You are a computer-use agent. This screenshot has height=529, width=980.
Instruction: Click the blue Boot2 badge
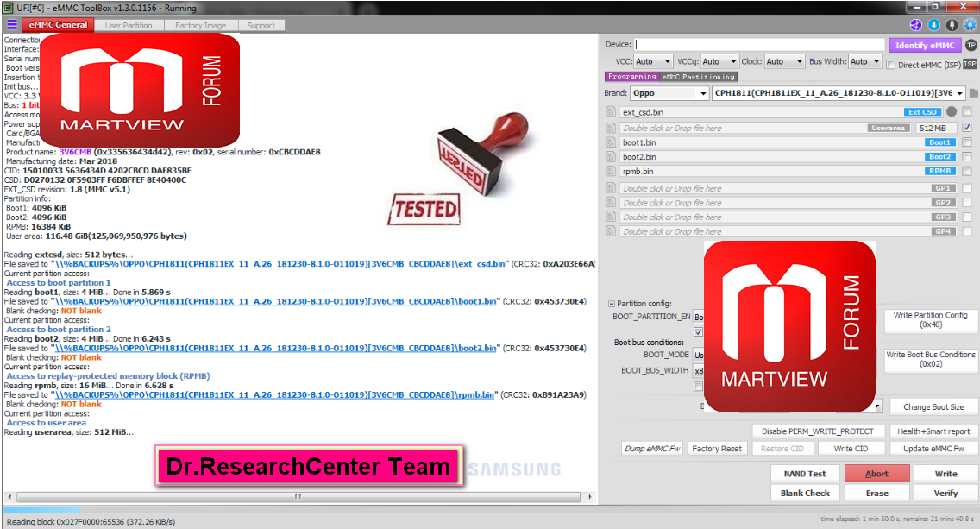939,157
